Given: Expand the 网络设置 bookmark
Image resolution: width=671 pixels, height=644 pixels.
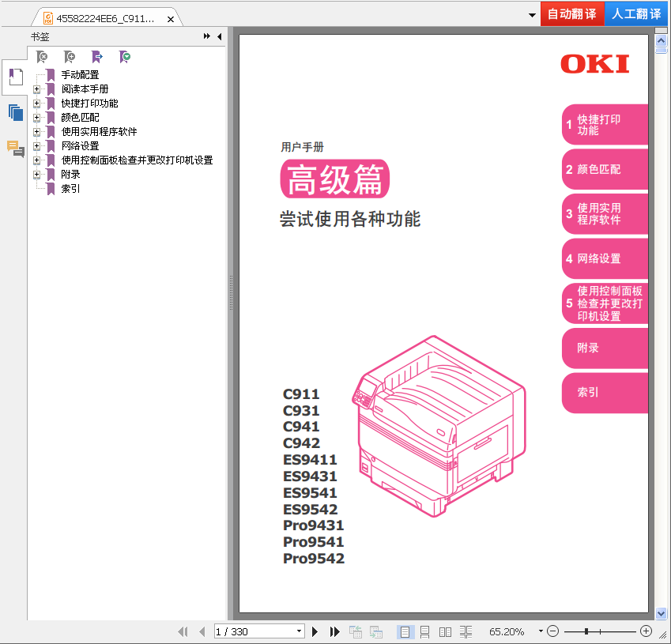Looking at the screenshot, I should pyautogui.click(x=37, y=146).
